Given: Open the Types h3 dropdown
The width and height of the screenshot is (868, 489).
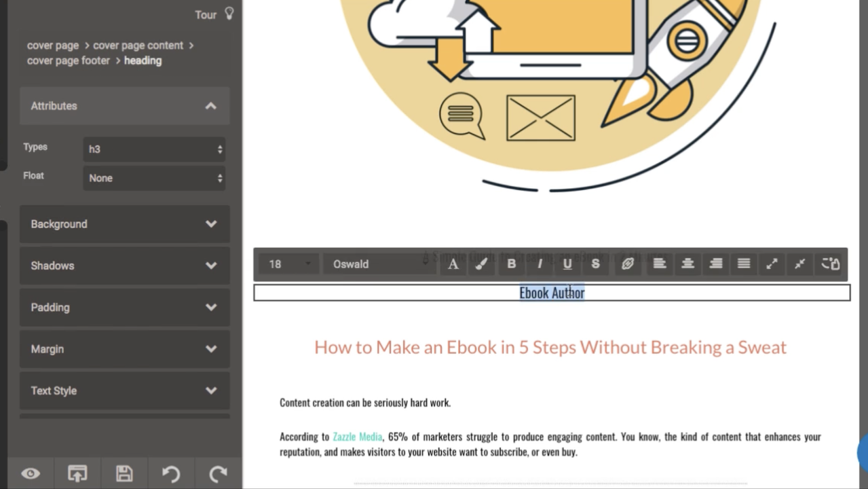Looking at the screenshot, I should click(x=155, y=149).
